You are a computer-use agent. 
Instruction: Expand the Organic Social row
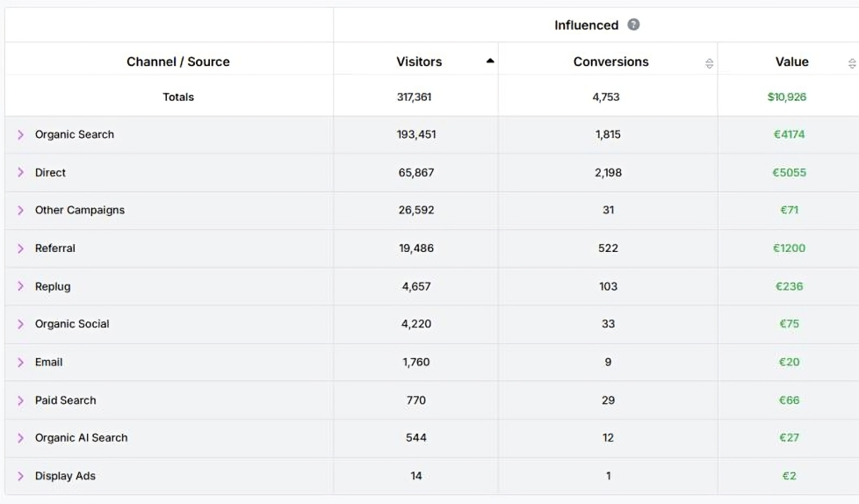21,324
